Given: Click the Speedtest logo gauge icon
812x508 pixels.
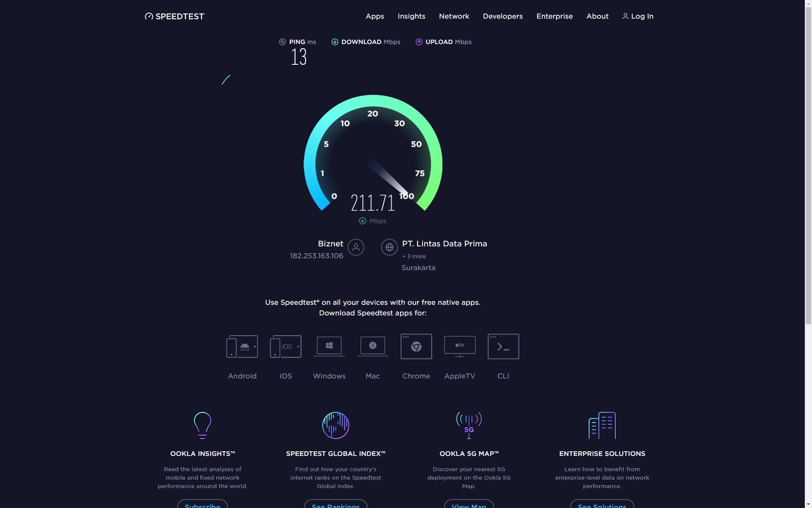Looking at the screenshot, I should (x=149, y=16).
